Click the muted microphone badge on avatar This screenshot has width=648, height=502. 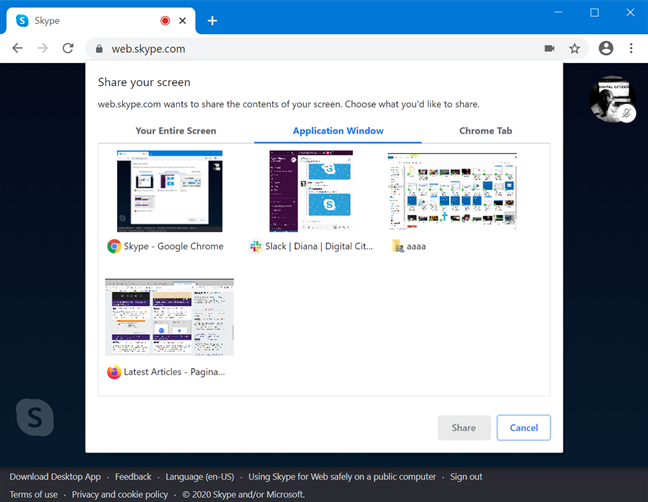pyautogui.click(x=627, y=113)
